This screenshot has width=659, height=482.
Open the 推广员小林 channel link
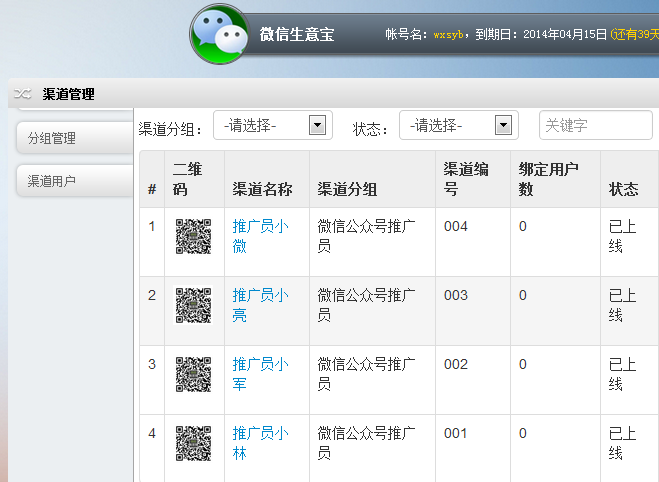tap(260, 443)
